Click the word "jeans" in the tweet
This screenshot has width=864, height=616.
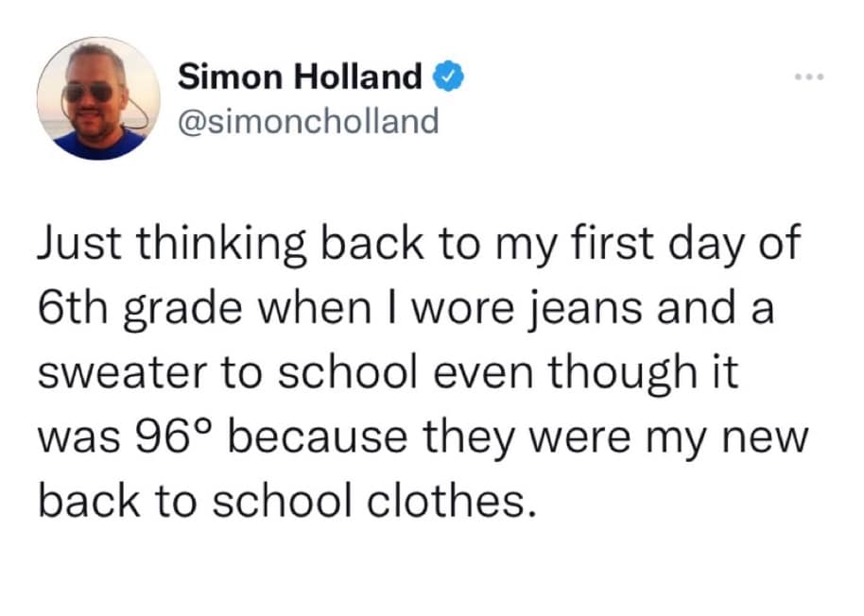click(x=586, y=309)
